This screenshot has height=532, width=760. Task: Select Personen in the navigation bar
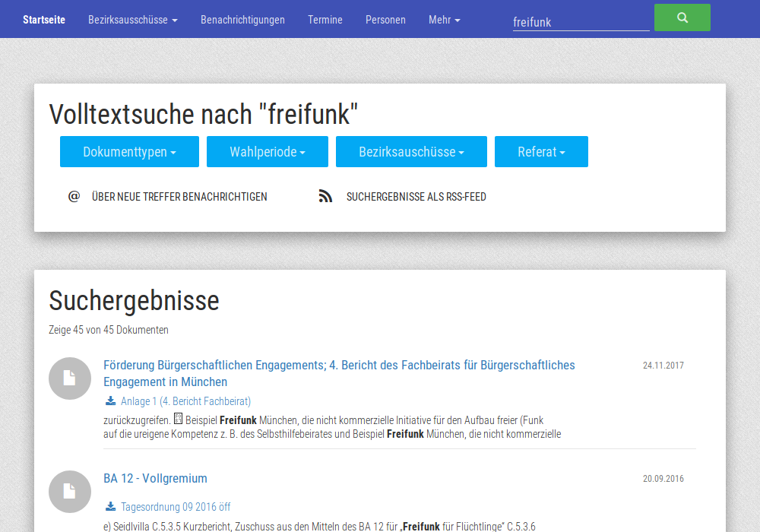[385, 20]
